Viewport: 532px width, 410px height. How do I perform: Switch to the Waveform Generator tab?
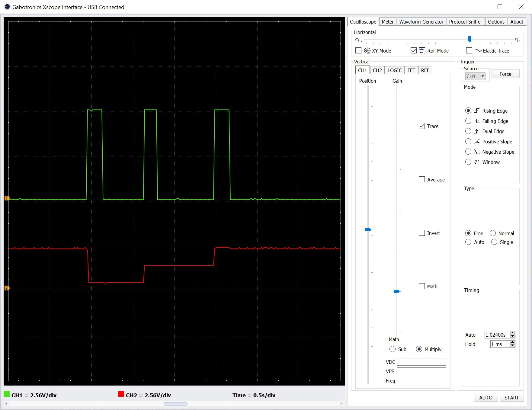click(x=421, y=22)
